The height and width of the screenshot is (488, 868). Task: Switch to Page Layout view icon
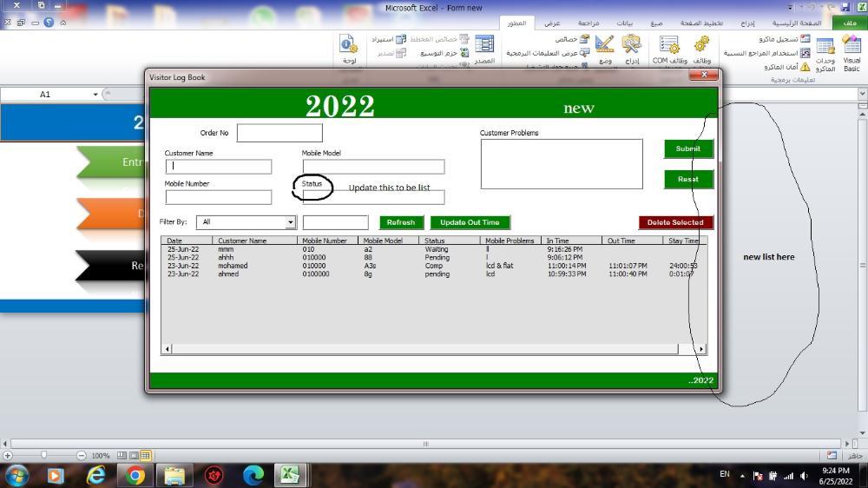[134, 455]
